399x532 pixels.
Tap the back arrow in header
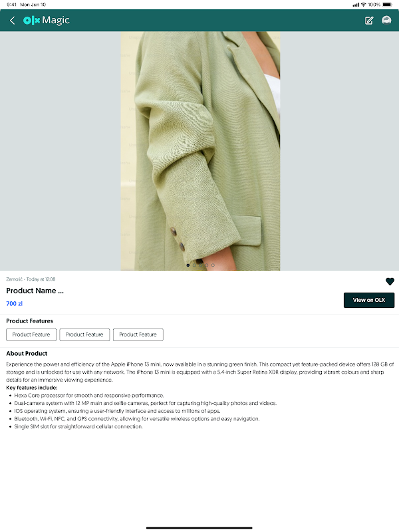[x=13, y=21]
